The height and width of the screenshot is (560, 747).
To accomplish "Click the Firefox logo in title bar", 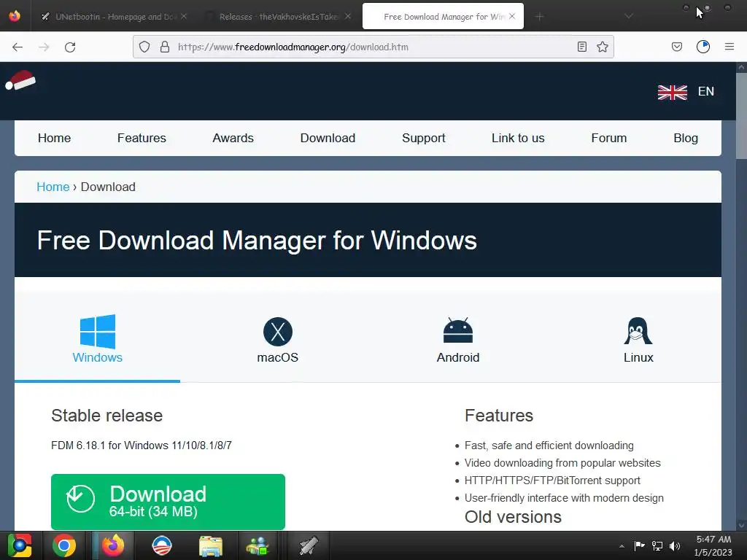I will click(x=15, y=16).
